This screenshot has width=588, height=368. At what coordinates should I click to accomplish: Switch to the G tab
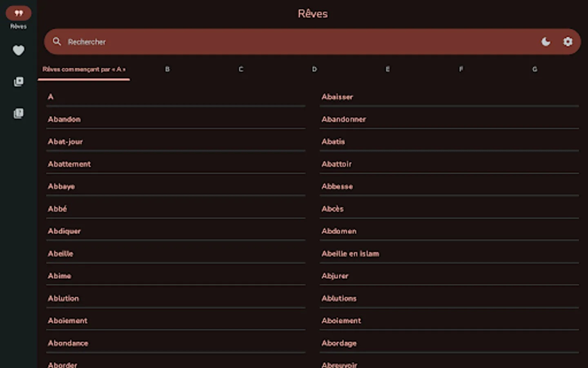(x=535, y=69)
